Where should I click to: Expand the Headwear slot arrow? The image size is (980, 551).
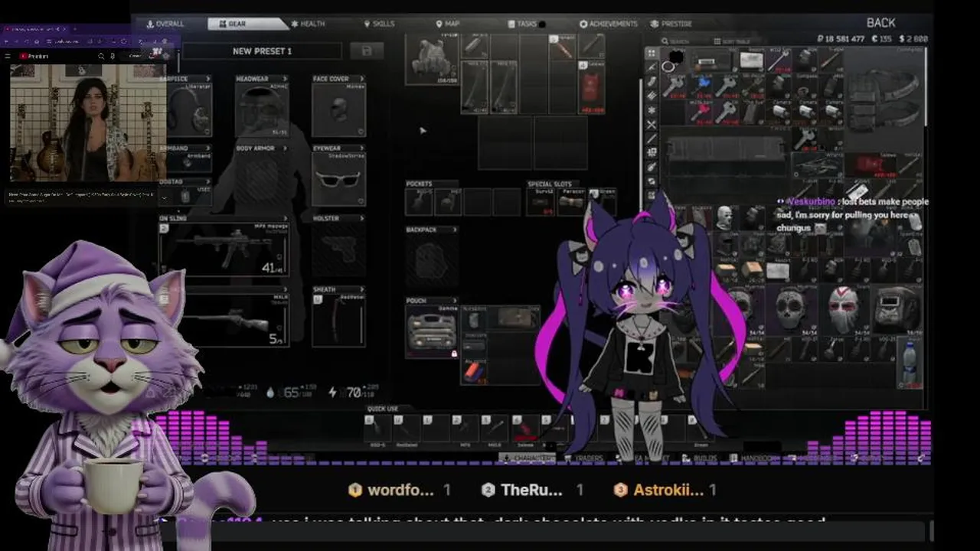[284, 79]
